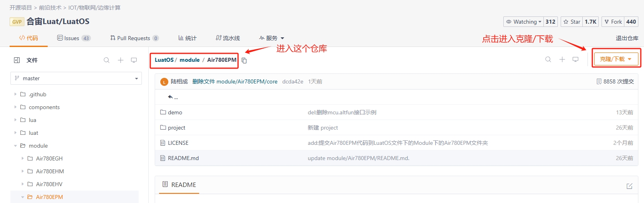This screenshot has width=644, height=203.
Task: Open 开源项目 breadcrumb link
Action: [x=20, y=8]
